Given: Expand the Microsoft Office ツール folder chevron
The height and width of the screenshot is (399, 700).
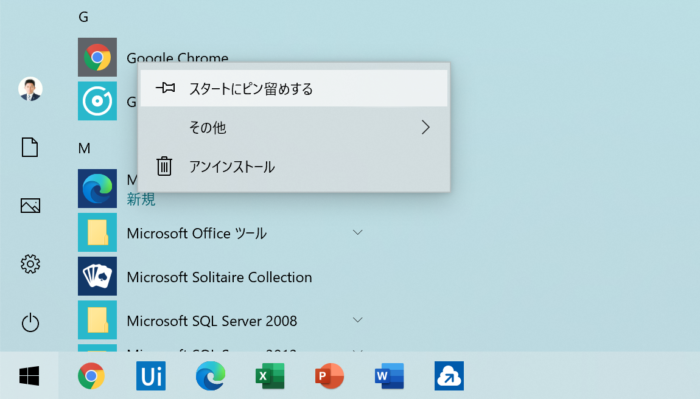Looking at the screenshot, I should coord(358,232).
